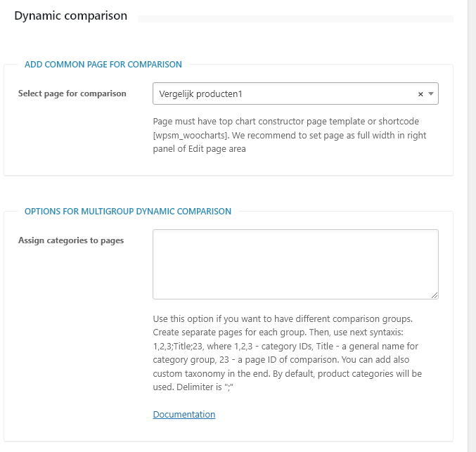Select the Add Common Page For Comparison legend

tap(103, 64)
